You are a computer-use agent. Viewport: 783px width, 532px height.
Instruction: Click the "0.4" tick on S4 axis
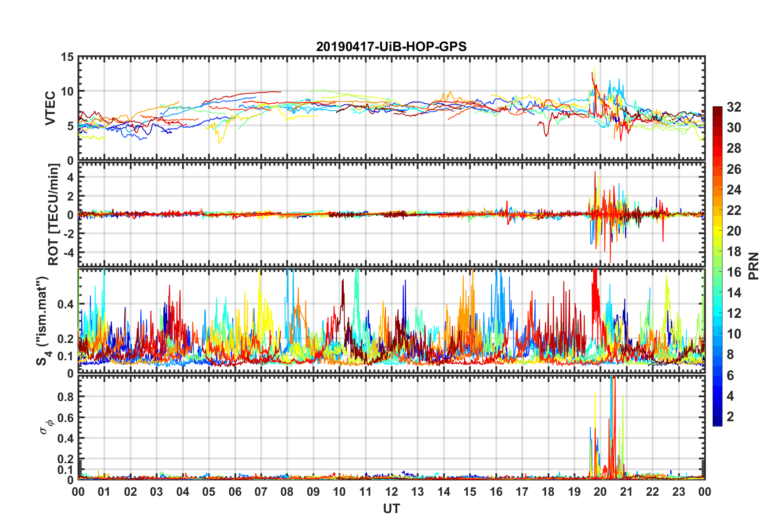(x=66, y=304)
